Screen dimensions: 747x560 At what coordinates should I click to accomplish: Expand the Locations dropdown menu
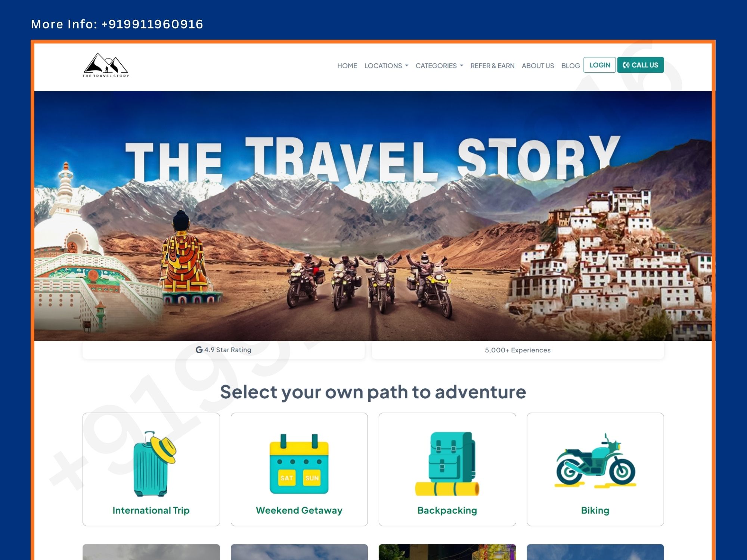pos(386,66)
